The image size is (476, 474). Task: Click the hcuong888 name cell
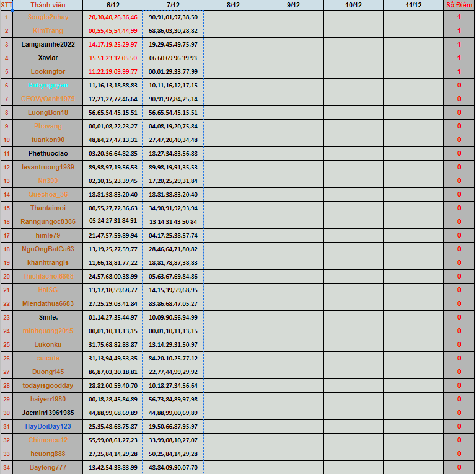48,454
